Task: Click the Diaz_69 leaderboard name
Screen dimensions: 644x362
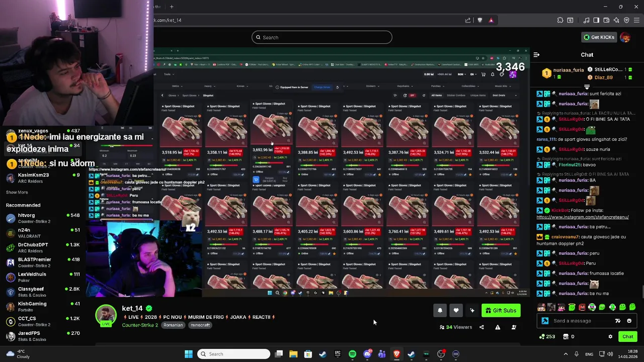Action: pos(603,77)
